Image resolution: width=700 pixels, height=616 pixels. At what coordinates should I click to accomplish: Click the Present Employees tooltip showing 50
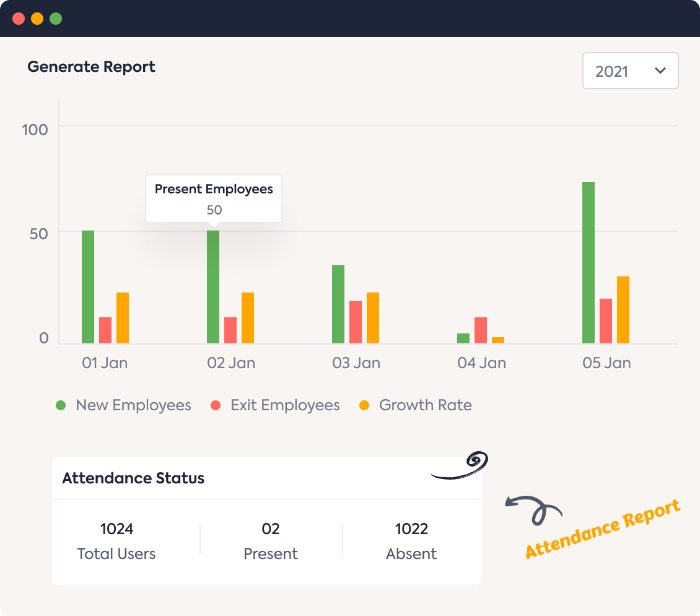[x=213, y=198]
